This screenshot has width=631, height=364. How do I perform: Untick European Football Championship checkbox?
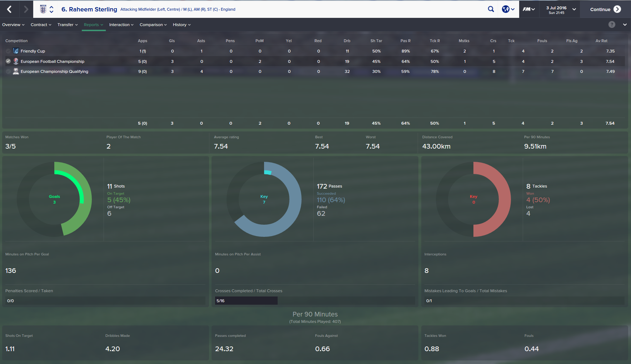8,61
